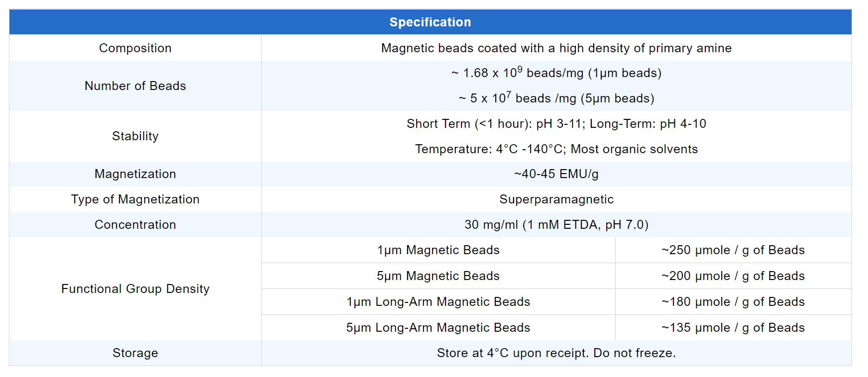The image size is (868, 377).
Task: Click the blue Specification header bar
Action: tap(430, 22)
